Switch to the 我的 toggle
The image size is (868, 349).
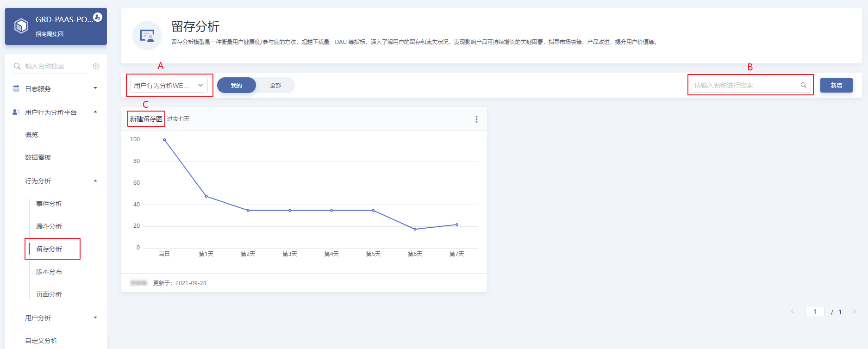[x=237, y=85]
